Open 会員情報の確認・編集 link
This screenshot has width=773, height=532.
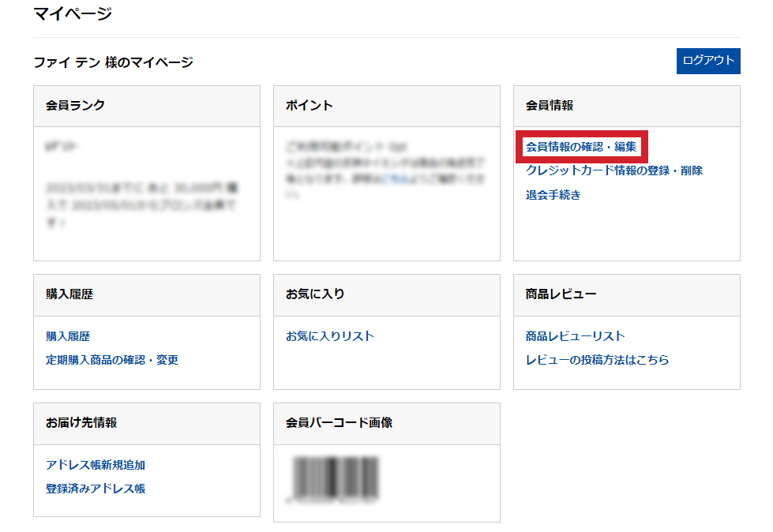coord(581,147)
